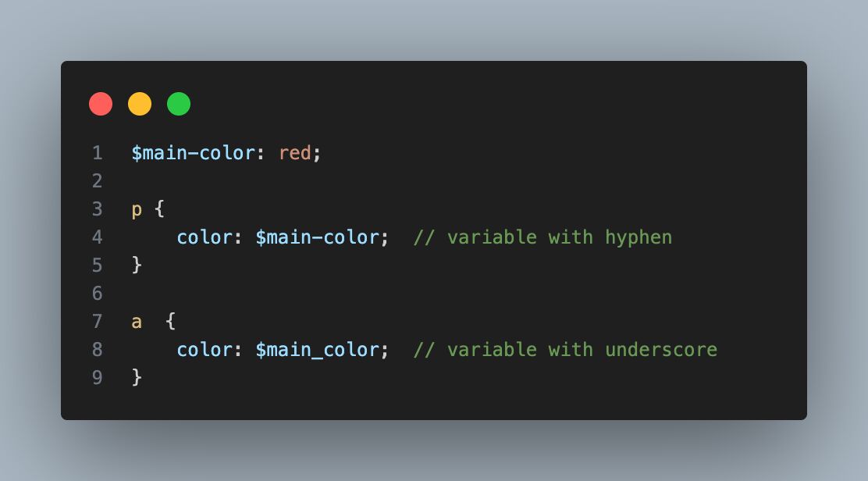Click the green maximize dot
The width and height of the screenshot is (868, 481).
click(179, 104)
